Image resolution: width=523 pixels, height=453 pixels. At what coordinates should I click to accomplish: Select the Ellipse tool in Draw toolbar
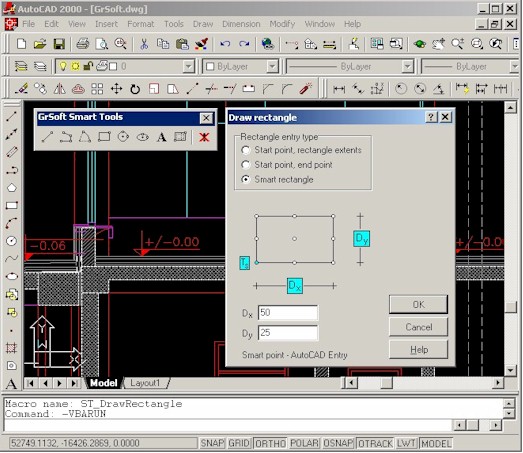[12, 276]
